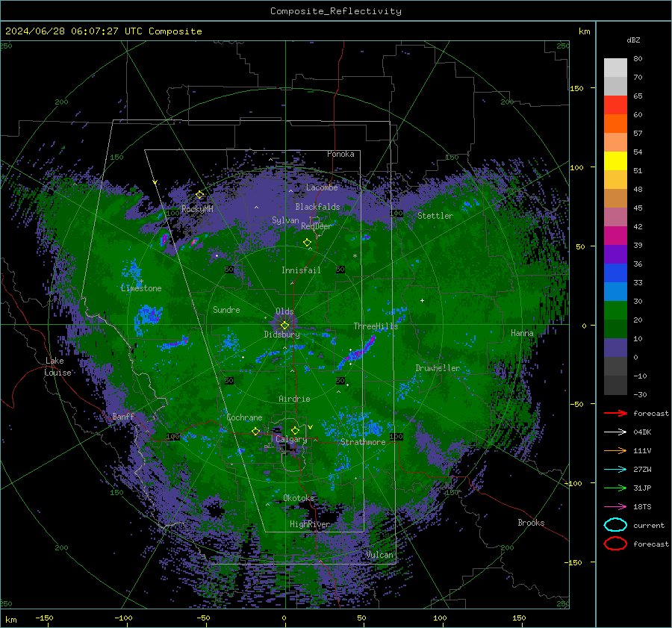Screen dimensions: 672x628
Task: Click the 18TS legend text
Action: coord(642,507)
